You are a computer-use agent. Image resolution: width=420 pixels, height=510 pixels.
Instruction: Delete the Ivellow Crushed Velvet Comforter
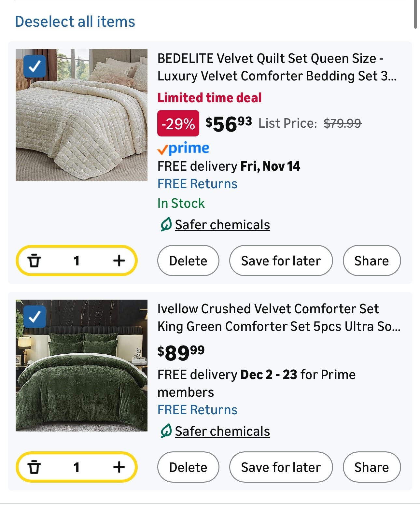[188, 467]
